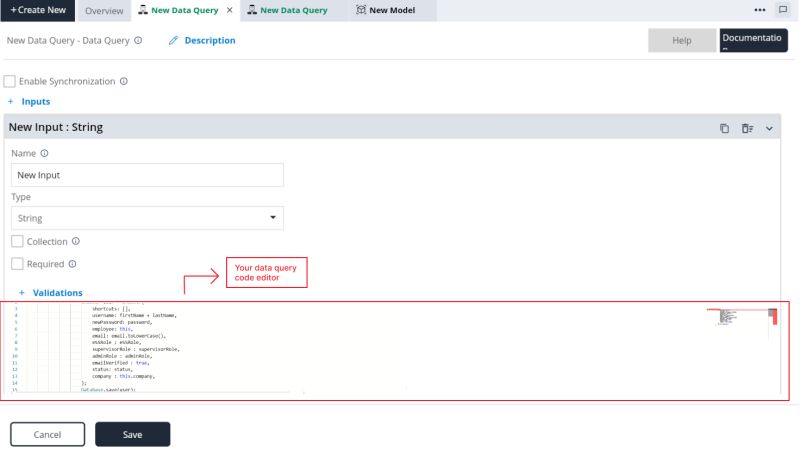Click the pencil edit Description icon
800x463 pixels.
pyautogui.click(x=173, y=40)
